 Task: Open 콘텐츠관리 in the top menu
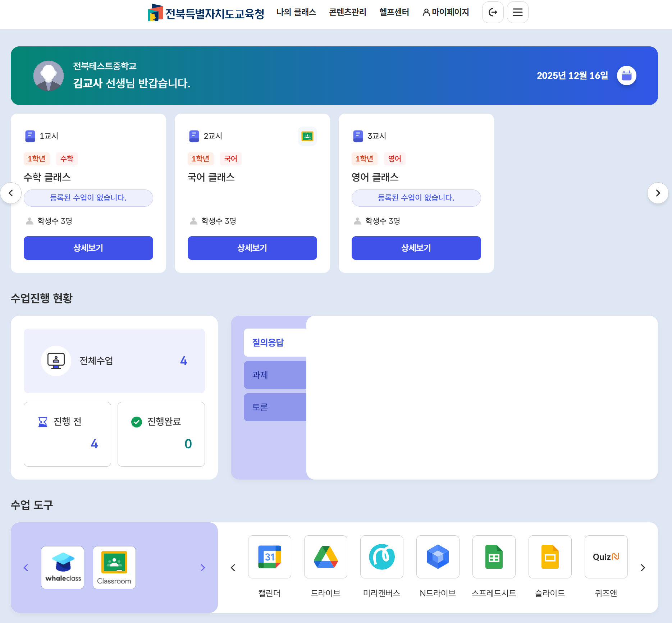[347, 12]
